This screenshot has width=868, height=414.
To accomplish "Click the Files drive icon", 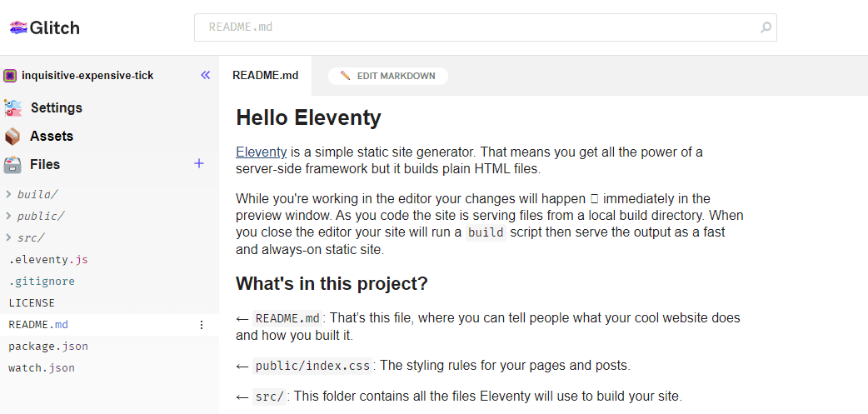I will point(12,164).
